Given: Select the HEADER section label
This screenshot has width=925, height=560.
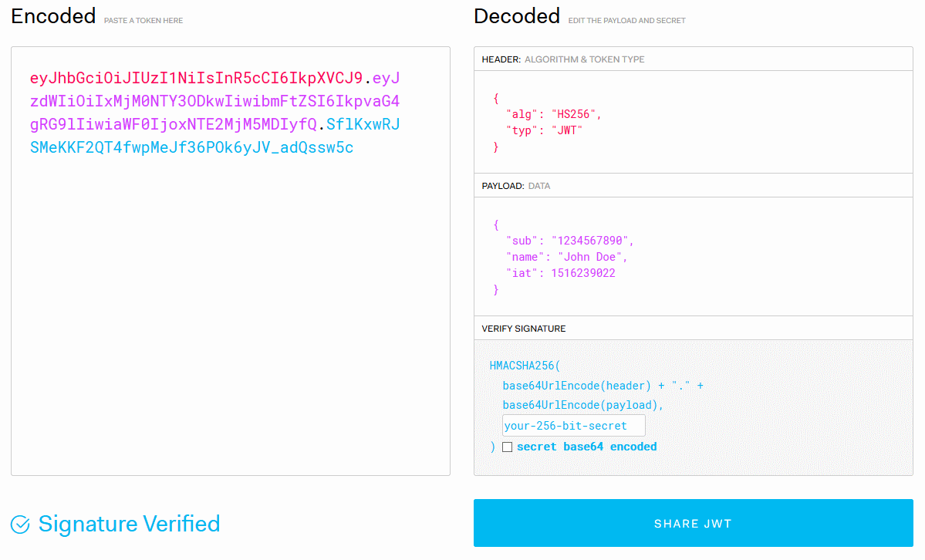Looking at the screenshot, I should [x=501, y=59].
